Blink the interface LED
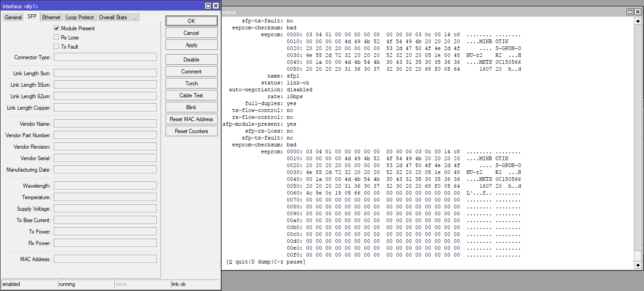644x291 pixels. 191,107
